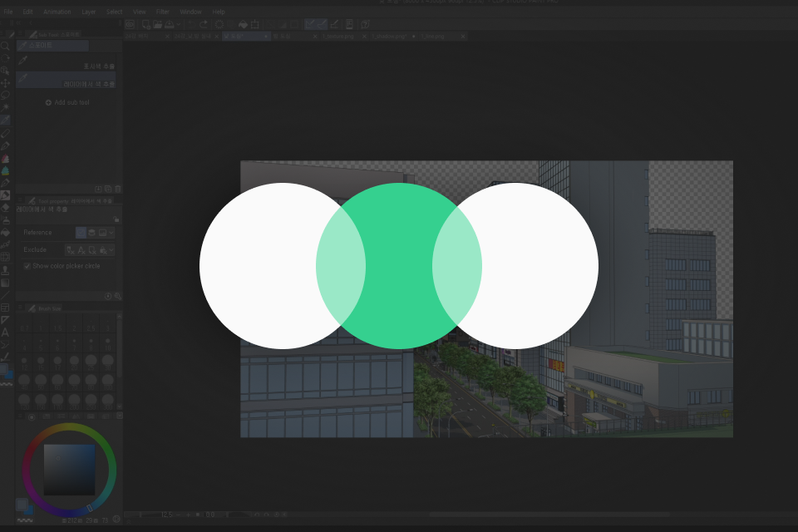Open the Window menu
Screen dimensions: 798x532
click(x=191, y=12)
